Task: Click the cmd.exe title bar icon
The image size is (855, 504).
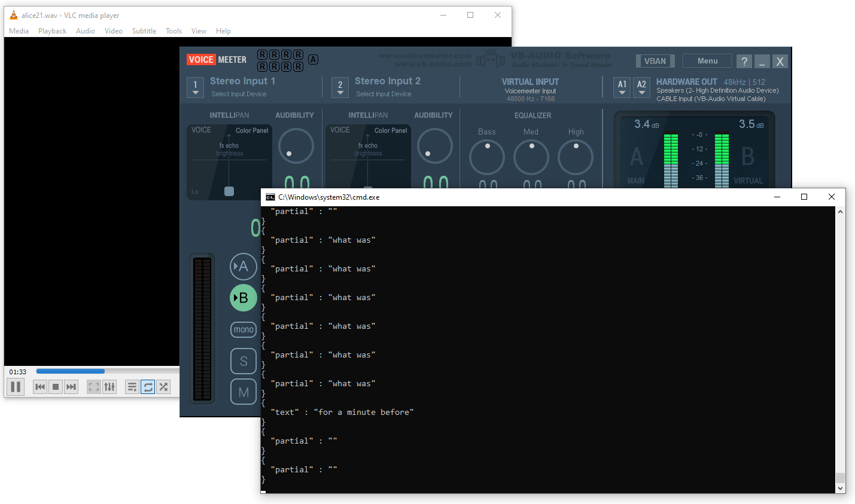Action: pyautogui.click(x=270, y=197)
